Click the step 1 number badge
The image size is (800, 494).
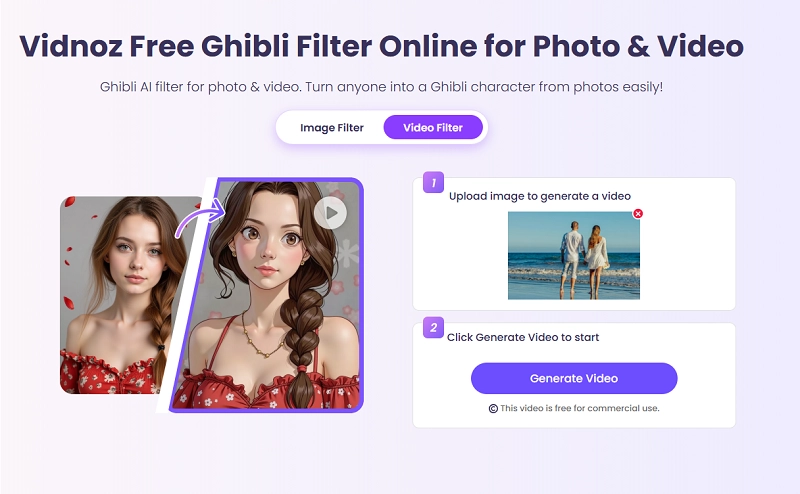point(433,183)
